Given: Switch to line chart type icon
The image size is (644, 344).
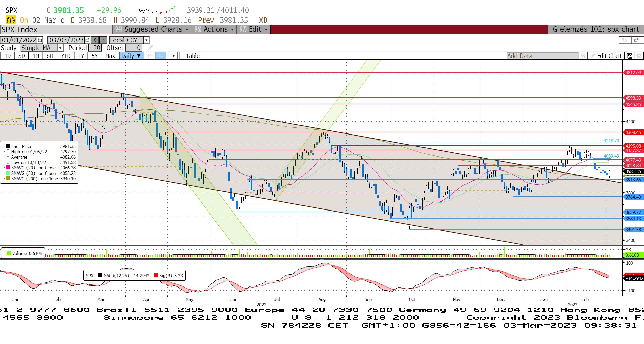Looking at the screenshot, I should click(151, 56).
